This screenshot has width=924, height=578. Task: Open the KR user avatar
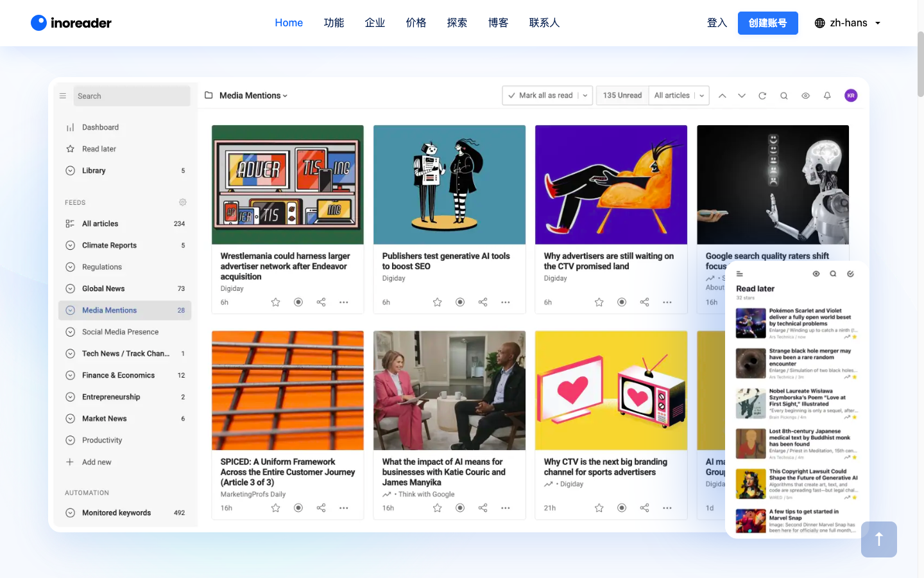[851, 96]
